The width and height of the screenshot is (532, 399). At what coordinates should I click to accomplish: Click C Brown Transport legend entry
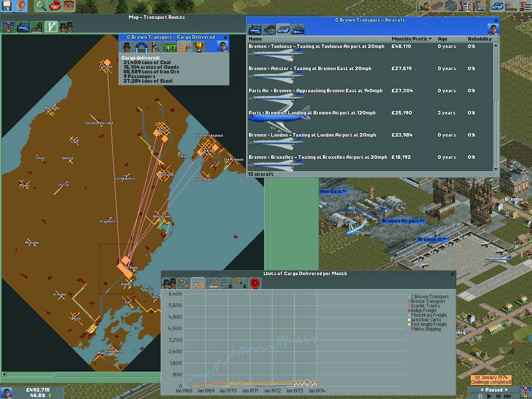click(x=429, y=297)
